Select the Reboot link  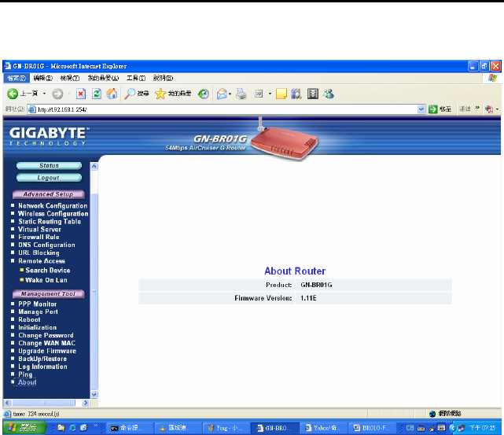tap(29, 319)
